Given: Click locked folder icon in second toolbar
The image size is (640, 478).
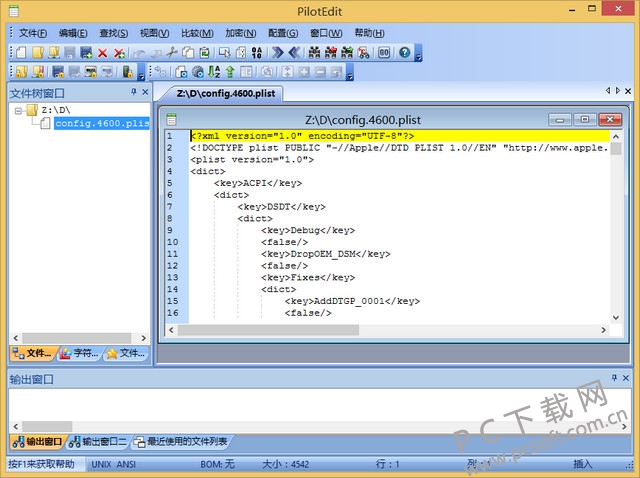Looking at the screenshot, I should [x=21, y=72].
